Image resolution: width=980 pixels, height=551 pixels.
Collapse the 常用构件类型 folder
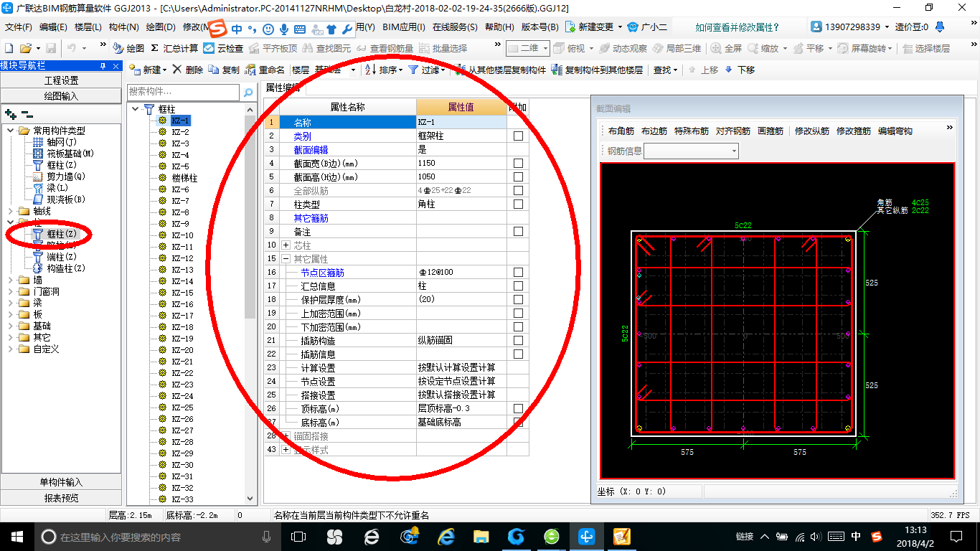(11, 131)
